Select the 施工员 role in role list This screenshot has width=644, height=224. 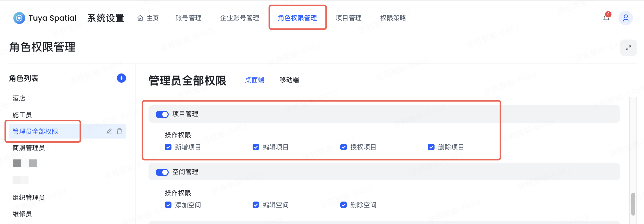[x=22, y=115]
